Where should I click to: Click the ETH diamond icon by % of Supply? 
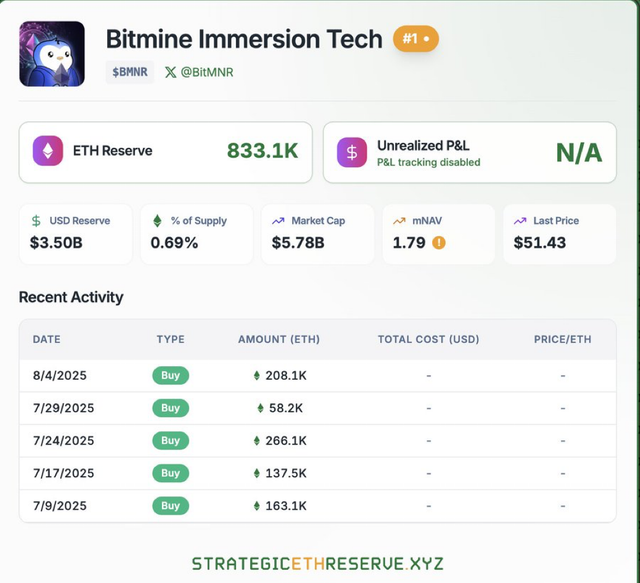point(157,221)
